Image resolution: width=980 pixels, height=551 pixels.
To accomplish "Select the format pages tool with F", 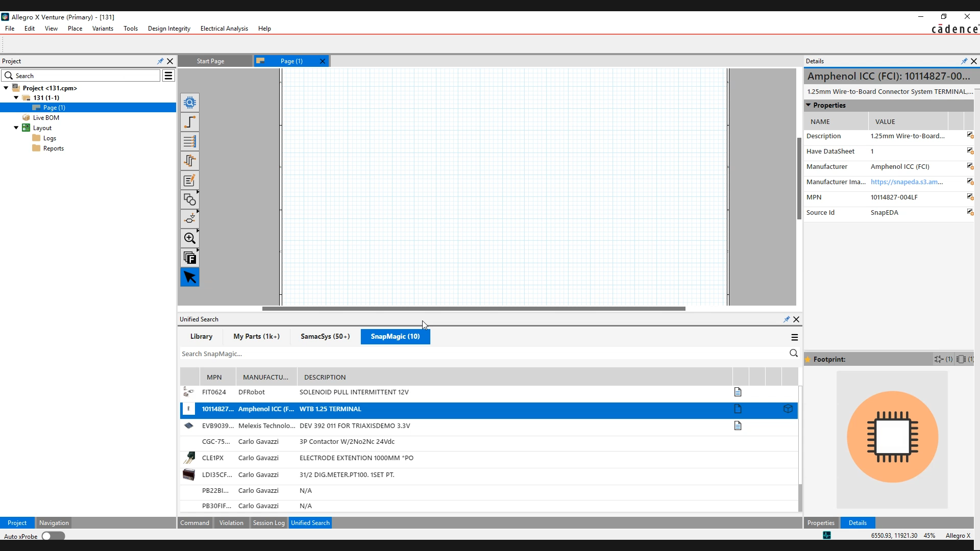I will (190, 258).
